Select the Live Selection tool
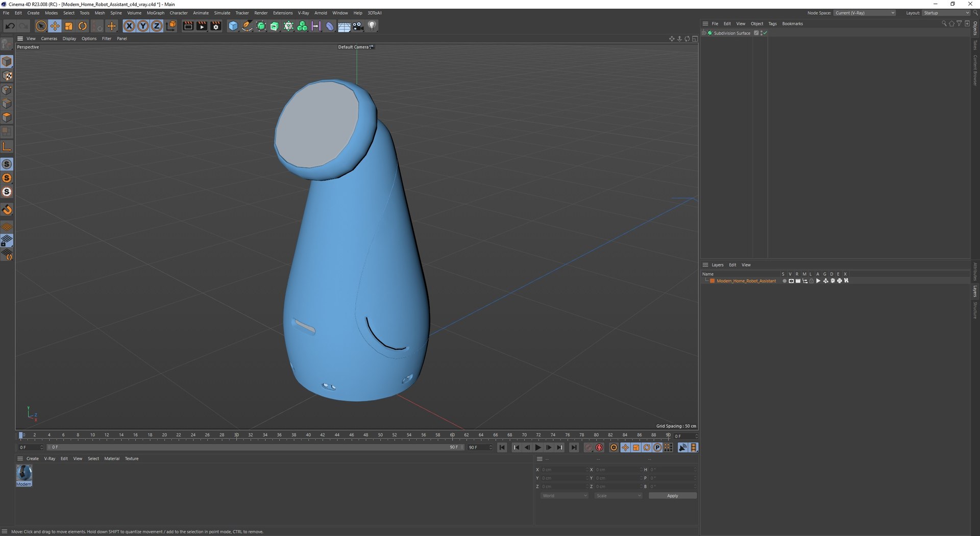980x536 pixels. point(41,26)
